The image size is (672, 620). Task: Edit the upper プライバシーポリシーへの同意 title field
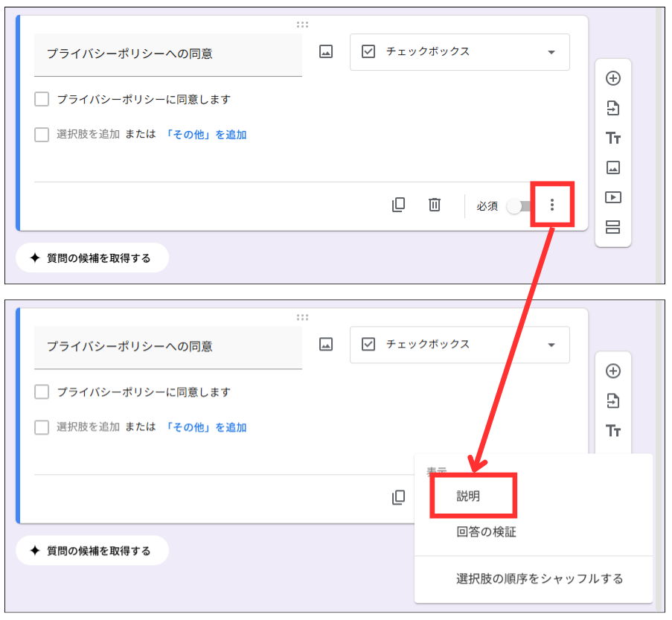pyautogui.click(x=168, y=55)
